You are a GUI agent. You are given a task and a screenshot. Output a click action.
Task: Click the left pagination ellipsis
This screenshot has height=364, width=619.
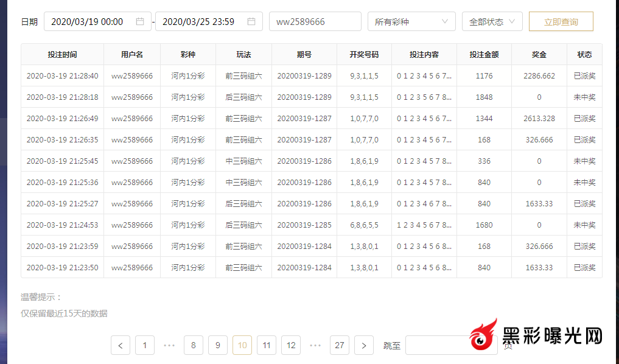pos(169,345)
